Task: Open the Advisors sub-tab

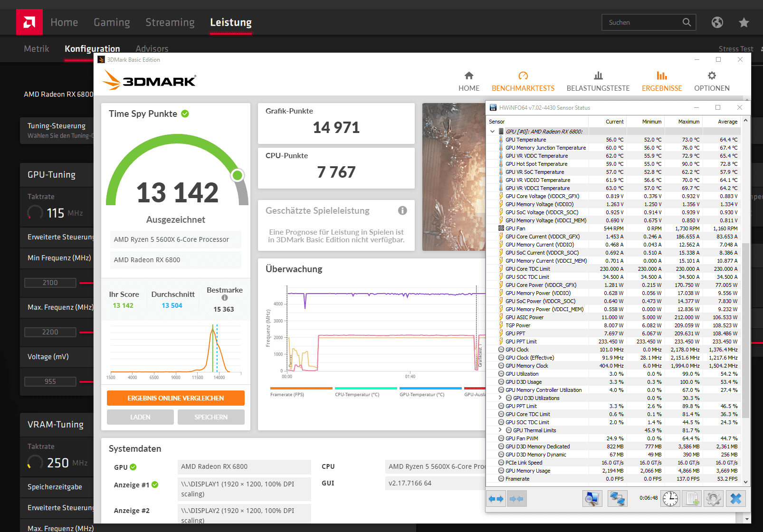Action: coord(152,49)
